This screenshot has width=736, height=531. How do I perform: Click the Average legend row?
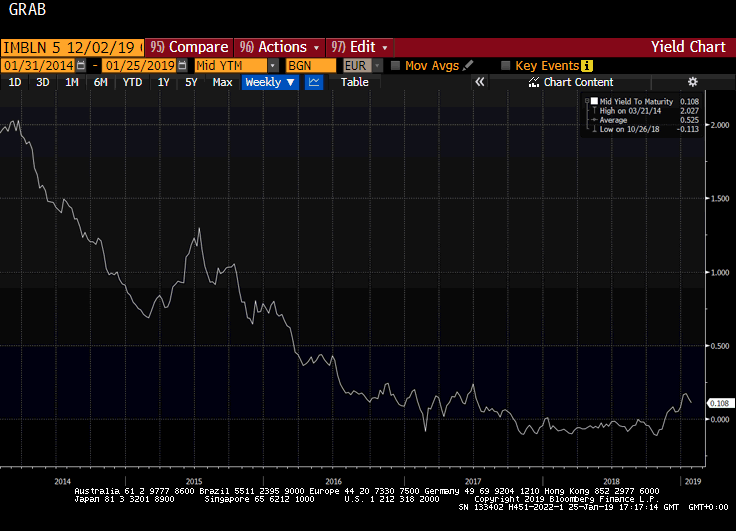645,120
